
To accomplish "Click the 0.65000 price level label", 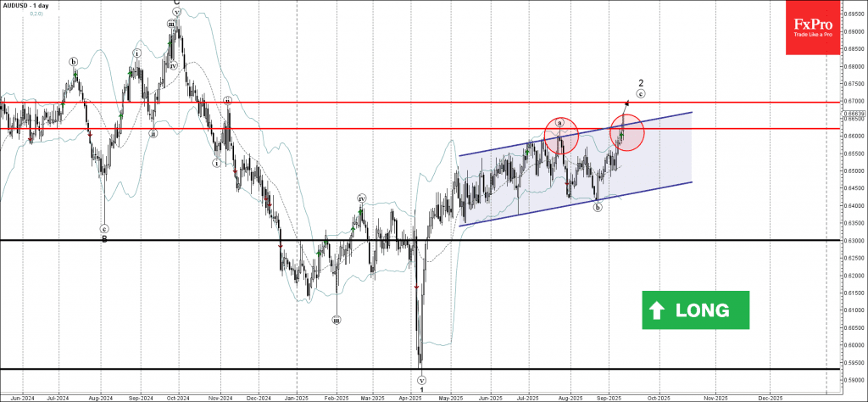I will click(x=854, y=171).
